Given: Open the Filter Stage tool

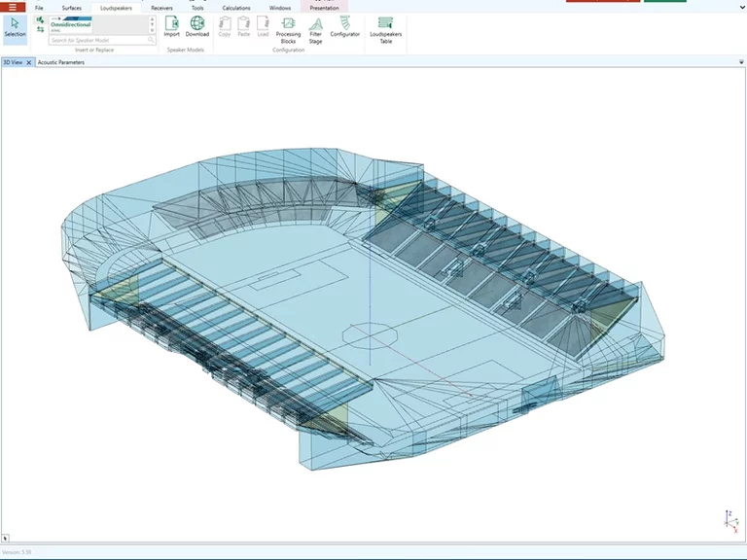Looking at the screenshot, I should 316,30.
